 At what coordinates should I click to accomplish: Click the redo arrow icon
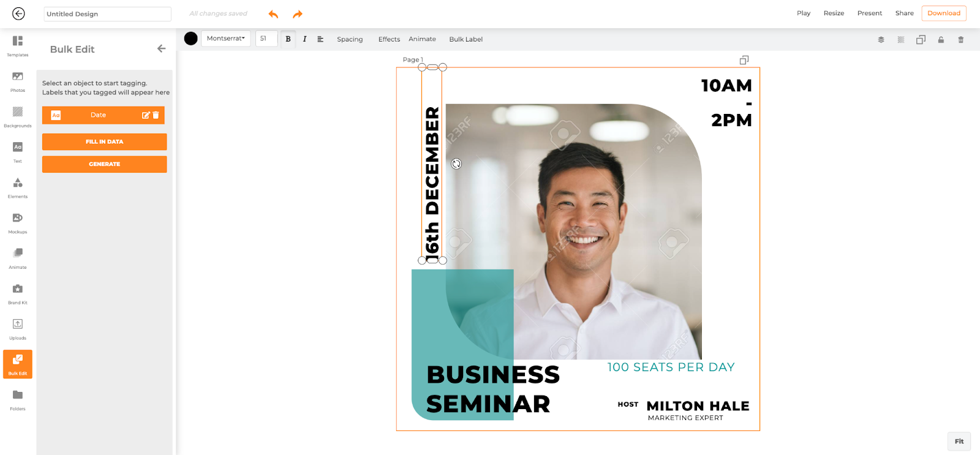tap(298, 14)
